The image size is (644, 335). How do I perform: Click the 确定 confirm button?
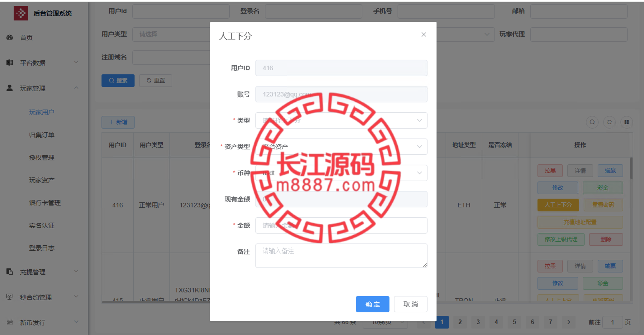[x=372, y=304]
